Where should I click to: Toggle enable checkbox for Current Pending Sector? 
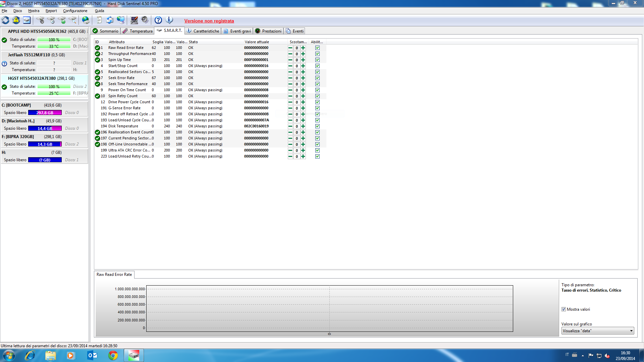tap(317, 138)
